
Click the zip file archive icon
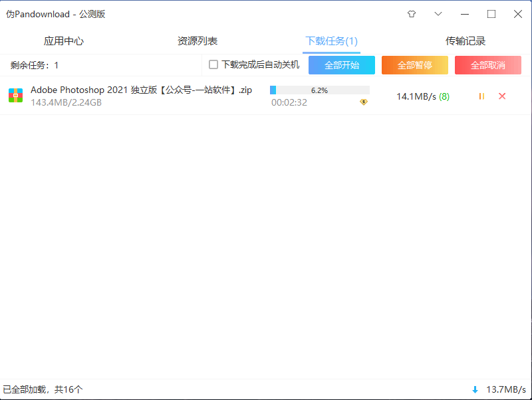click(x=15, y=95)
